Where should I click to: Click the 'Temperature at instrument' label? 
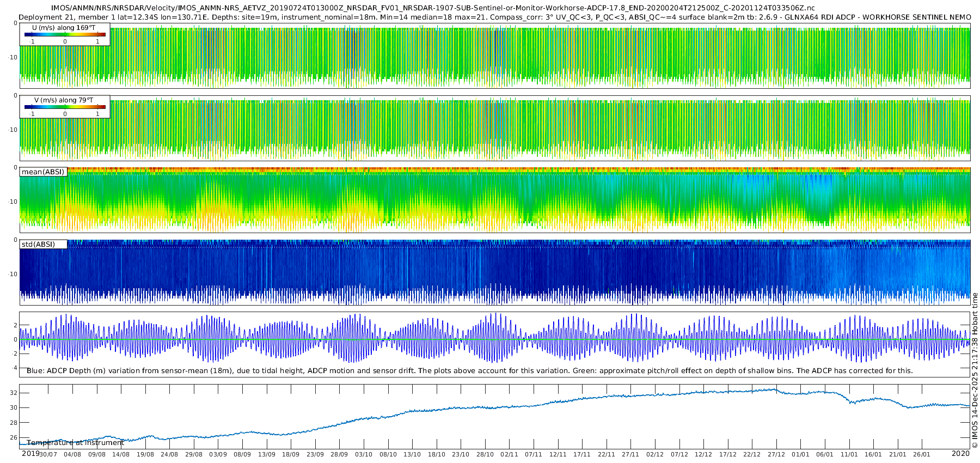[x=76, y=443]
